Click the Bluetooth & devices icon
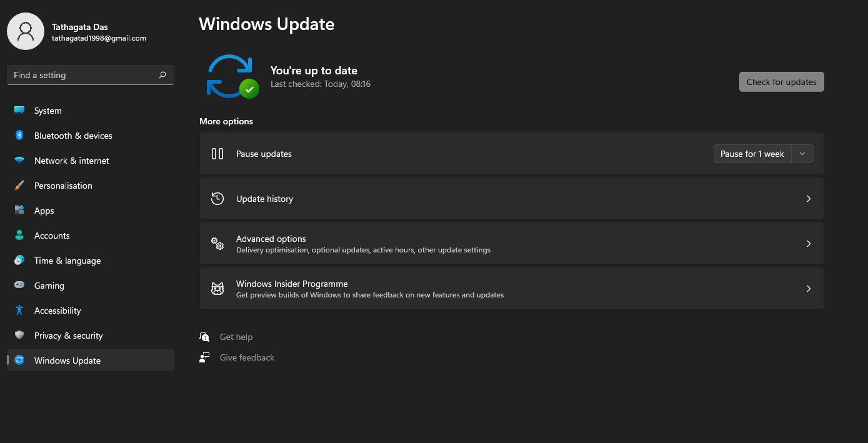 19,136
